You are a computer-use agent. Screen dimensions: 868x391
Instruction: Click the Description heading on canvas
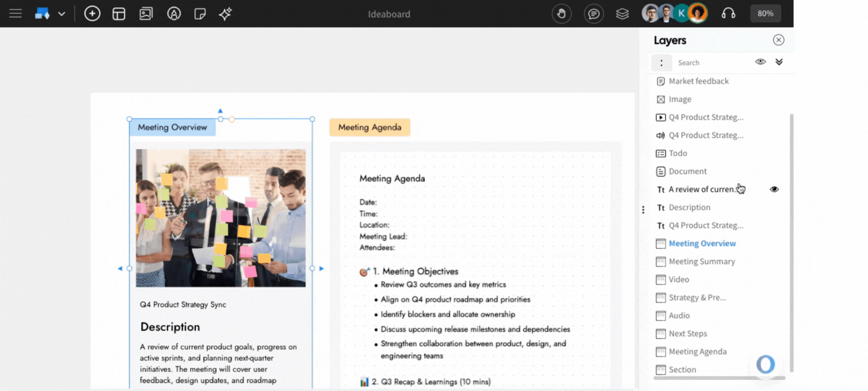[x=170, y=327]
